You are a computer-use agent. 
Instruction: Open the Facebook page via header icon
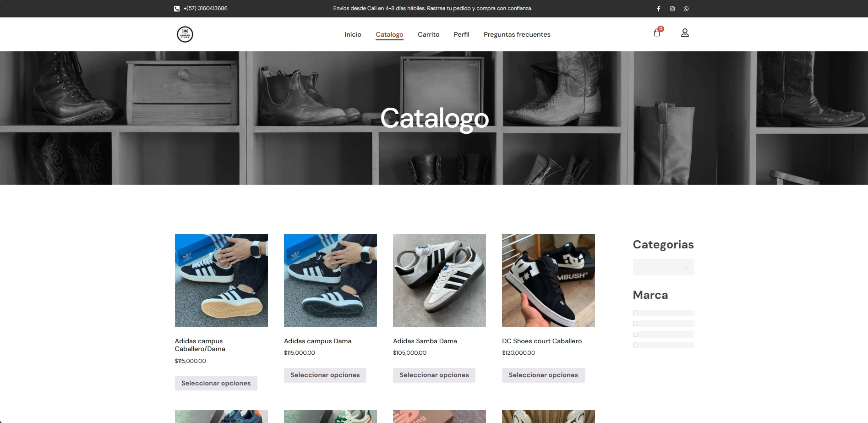pyautogui.click(x=659, y=8)
